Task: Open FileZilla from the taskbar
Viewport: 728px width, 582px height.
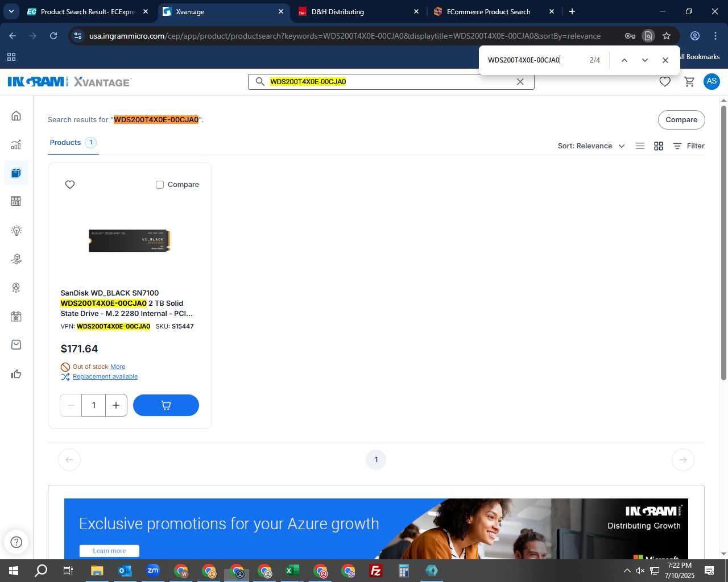Action: (x=376, y=571)
